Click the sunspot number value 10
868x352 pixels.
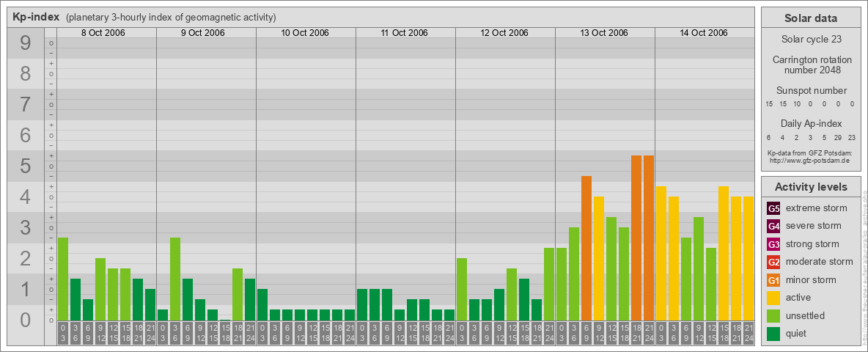(x=797, y=104)
